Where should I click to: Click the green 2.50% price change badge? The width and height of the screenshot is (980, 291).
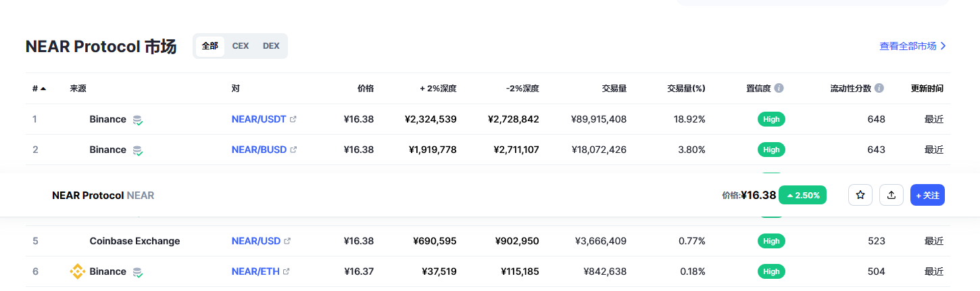click(802, 195)
